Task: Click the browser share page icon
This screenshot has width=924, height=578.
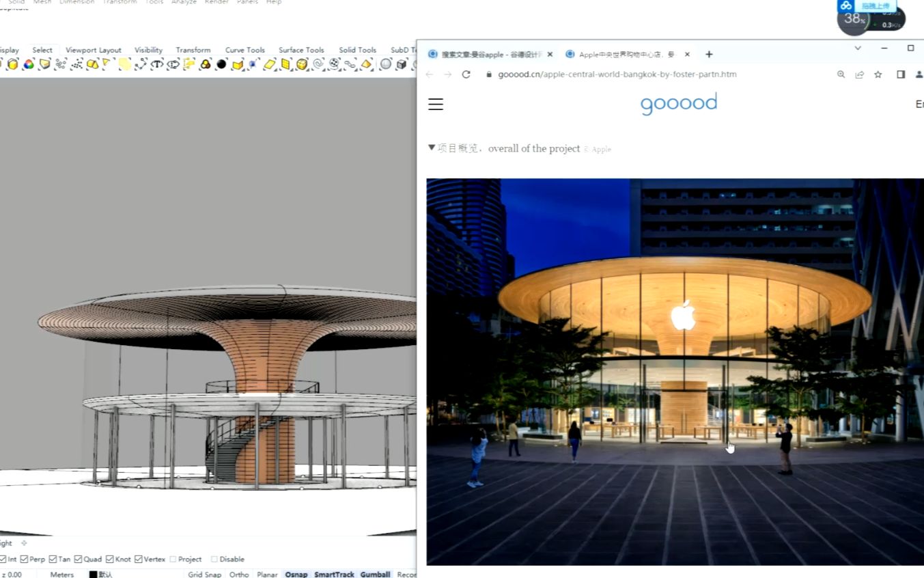Action: coord(860,74)
